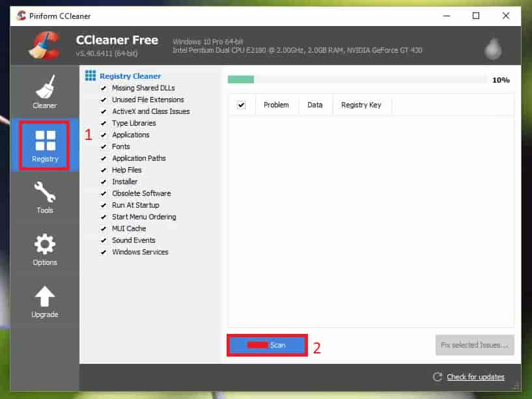
Task: Toggle the select-all checkbox in results header
Action: pyautogui.click(x=241, y=105)
